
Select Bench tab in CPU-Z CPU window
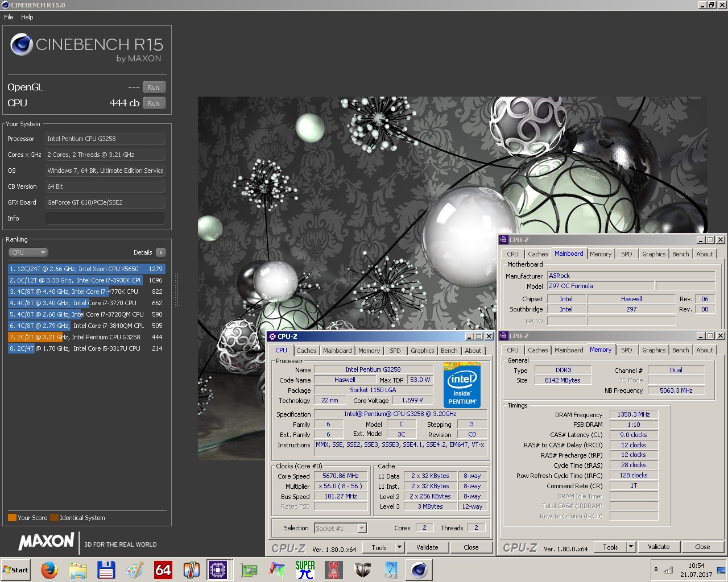(449, 351)
